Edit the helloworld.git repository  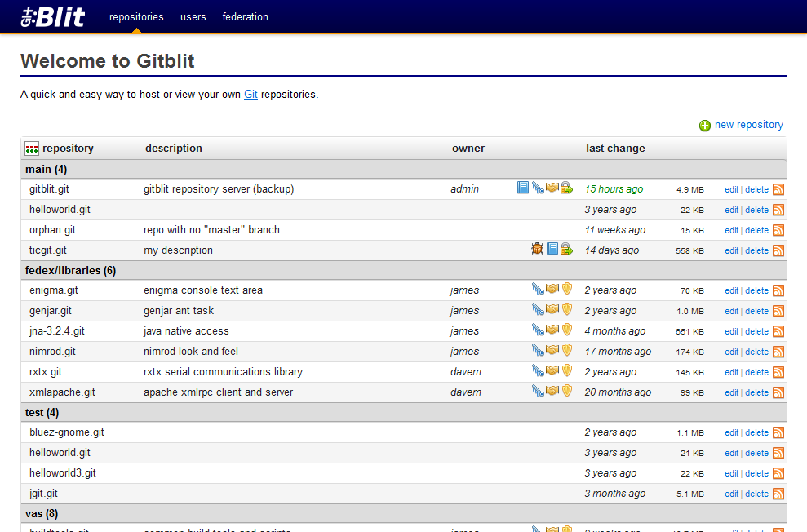(x=731, y=210)
